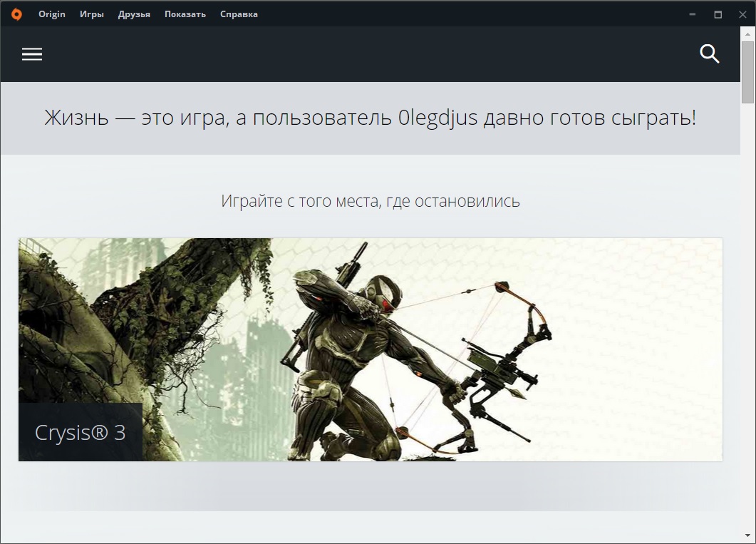This screenshot has height=544, width=756.
Task: Minimize the Origin window
Action: click(693, 14)
